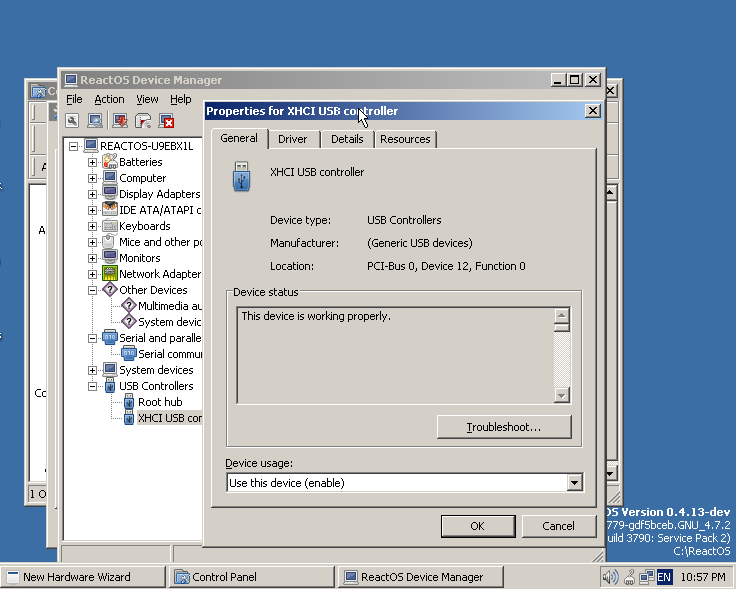The width and height of the screenshot is (736, 589).
Task: Click the Troubleshoot button
Action: pos(504,427)
